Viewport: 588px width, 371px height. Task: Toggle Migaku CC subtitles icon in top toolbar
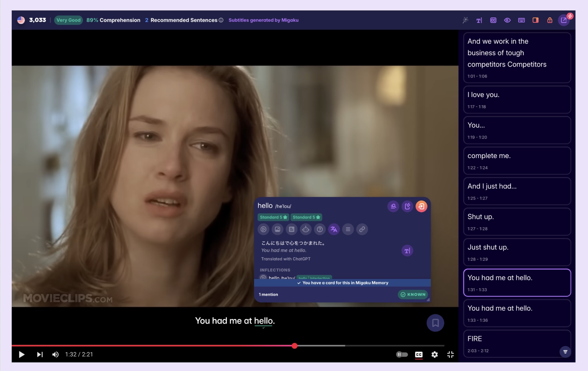pyautogui.click(x=493, y=20)
